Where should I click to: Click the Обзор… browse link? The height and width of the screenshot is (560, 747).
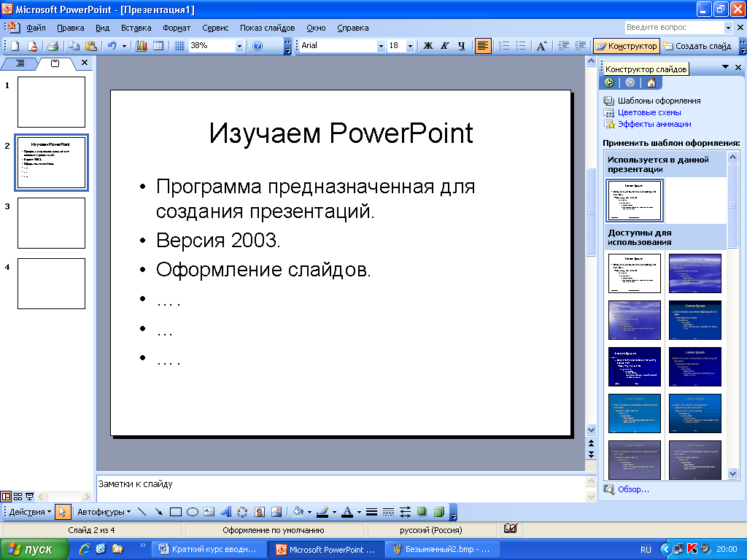[633, 489]
